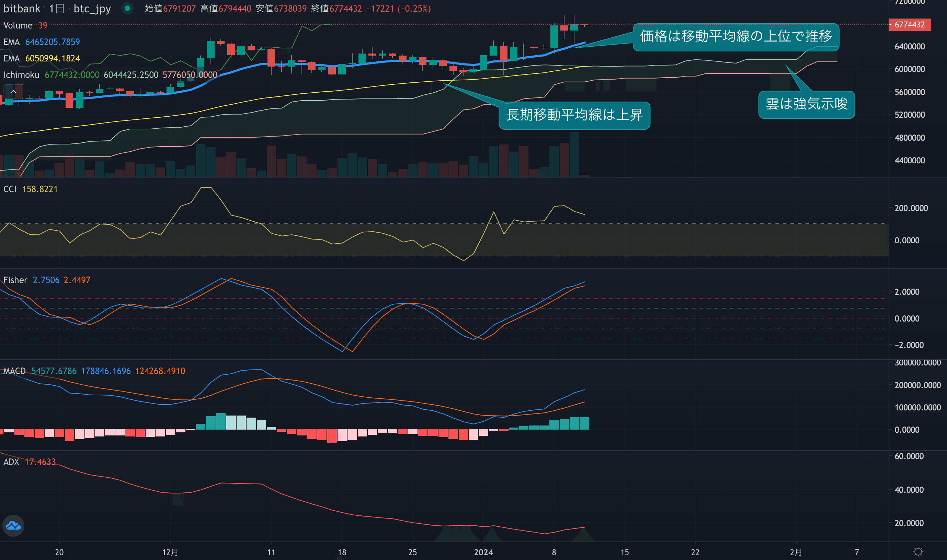Click the 6000000 price scale label

pyautogui.click(x=909, y=69)
